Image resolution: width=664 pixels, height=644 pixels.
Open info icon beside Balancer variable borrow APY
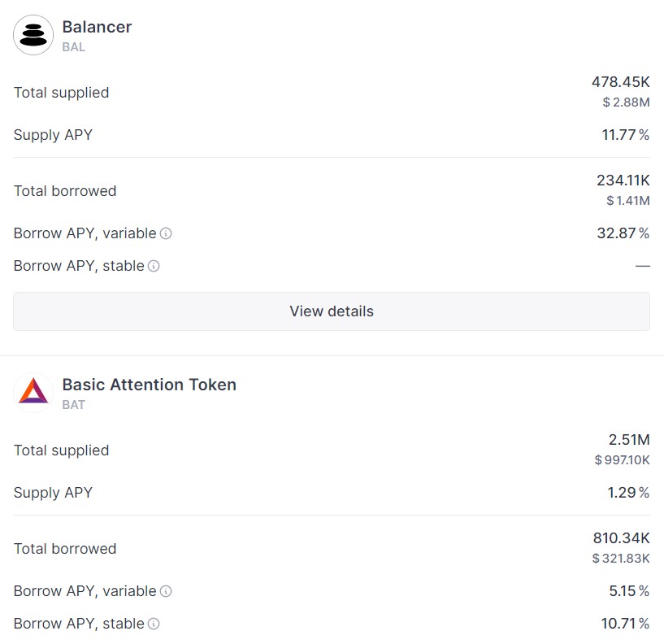click(166, 233)
